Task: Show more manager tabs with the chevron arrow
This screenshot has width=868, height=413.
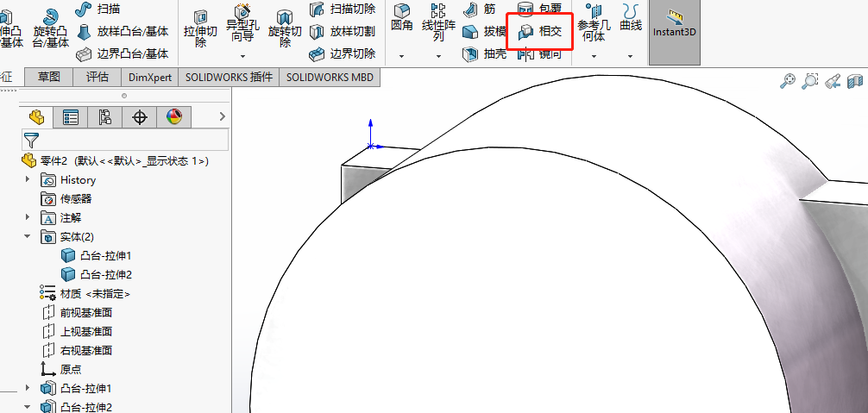Action: 223,116
